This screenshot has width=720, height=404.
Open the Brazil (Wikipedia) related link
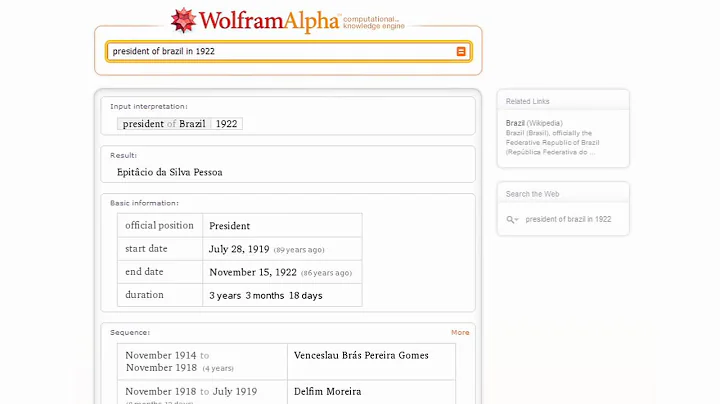534,123
